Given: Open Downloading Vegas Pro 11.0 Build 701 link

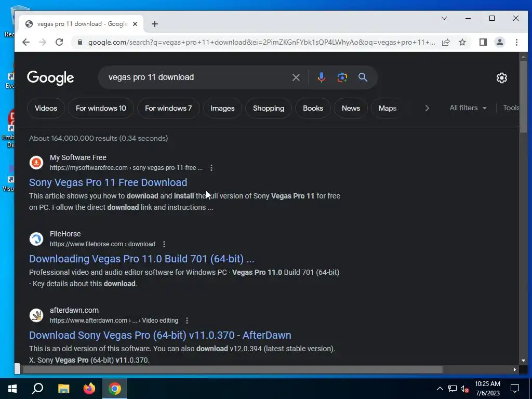Looking at the screenshot, I should click(x=141, y=259).
